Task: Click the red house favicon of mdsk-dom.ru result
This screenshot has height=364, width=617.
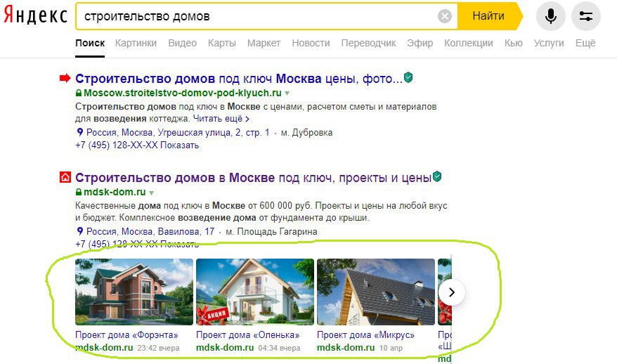Action: pos(65,177)
